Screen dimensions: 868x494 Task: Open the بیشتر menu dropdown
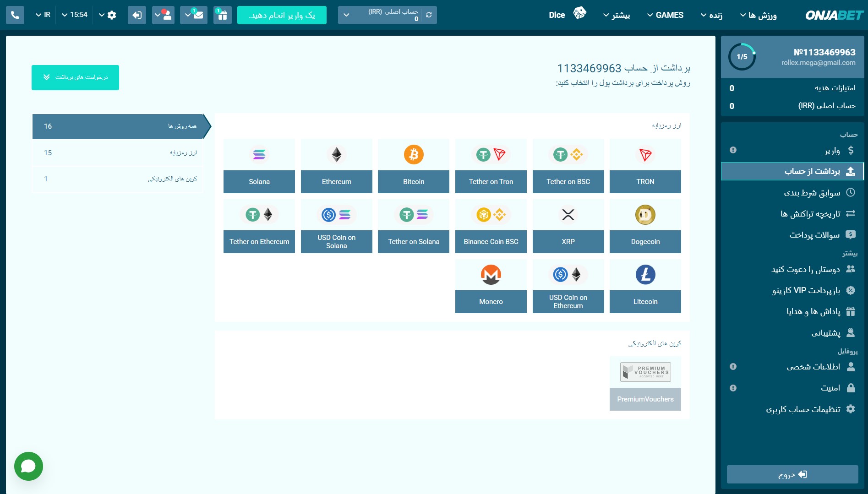(617, 15)
